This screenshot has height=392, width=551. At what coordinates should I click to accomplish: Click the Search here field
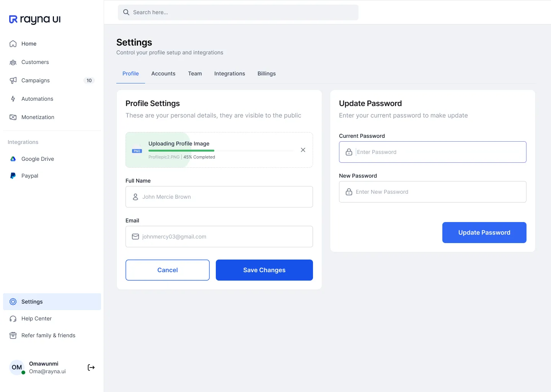point(238,12)
